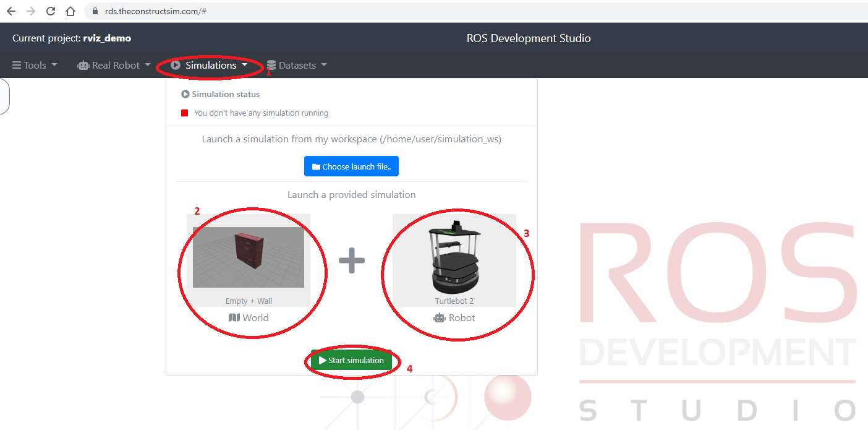Expand the Real Robot dropdown arrow
Image resolution: width=868 pixels, height=430 pixels.
pos(148,65)
